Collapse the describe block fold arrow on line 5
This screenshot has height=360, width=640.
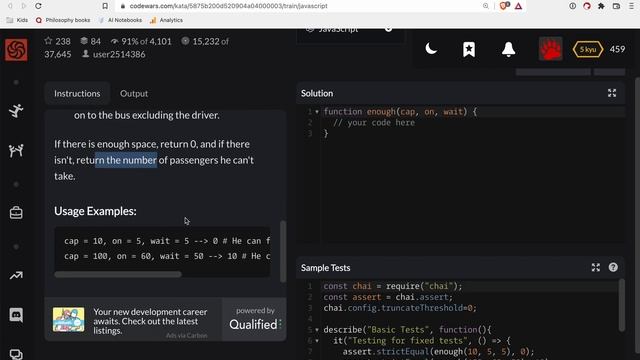[x=317, y=330]
